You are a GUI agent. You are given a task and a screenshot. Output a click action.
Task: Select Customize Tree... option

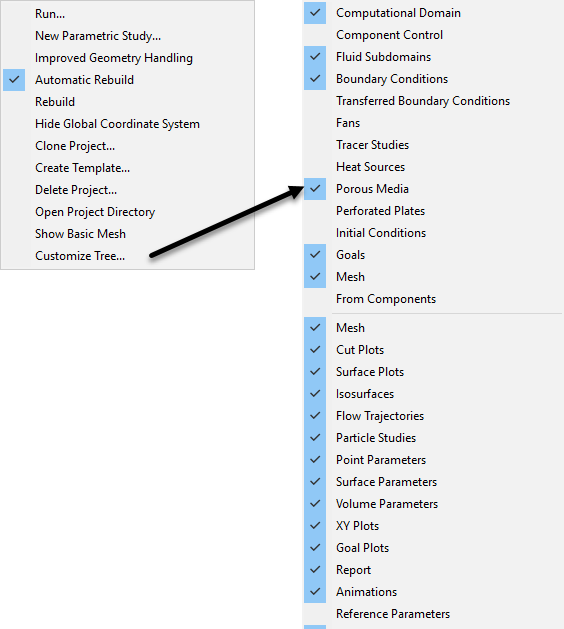pos(80,256)
